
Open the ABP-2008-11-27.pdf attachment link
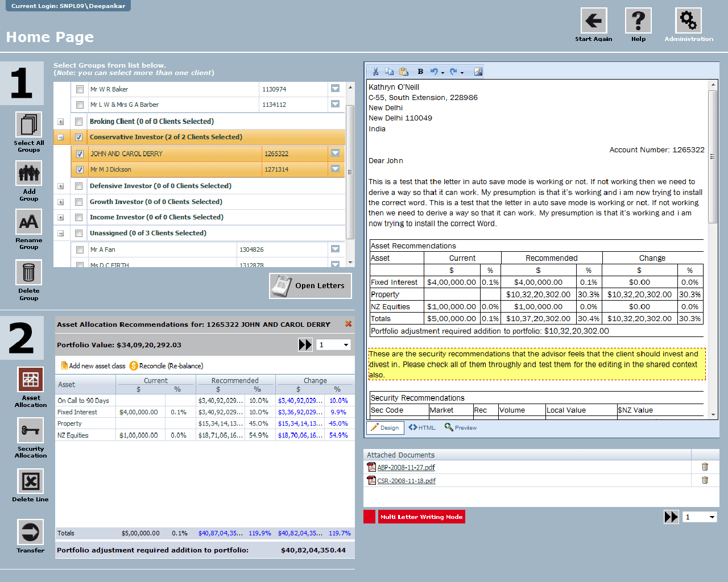406,467
